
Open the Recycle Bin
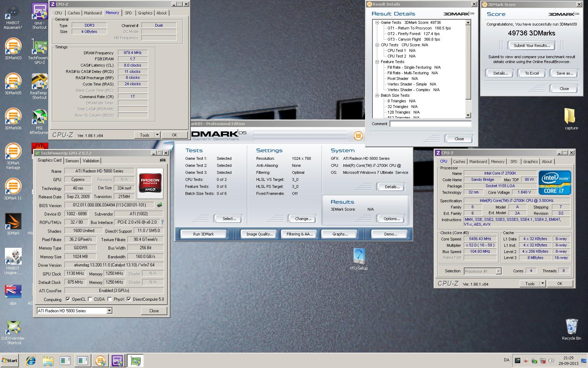coord(571,329)
